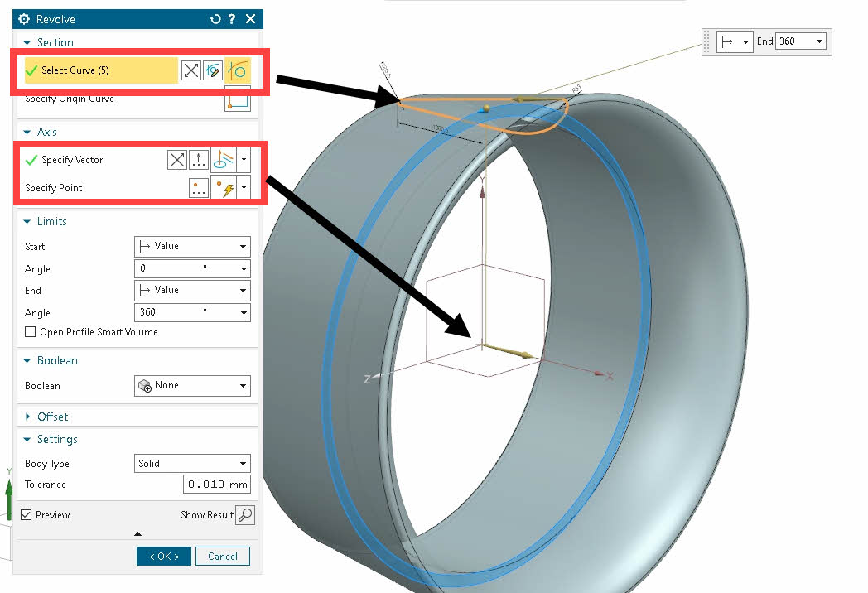This screenshot has height=593, width=868.
Task: Select the curve editing icon beside Select Curve
Action: click(x=213, y=70)
